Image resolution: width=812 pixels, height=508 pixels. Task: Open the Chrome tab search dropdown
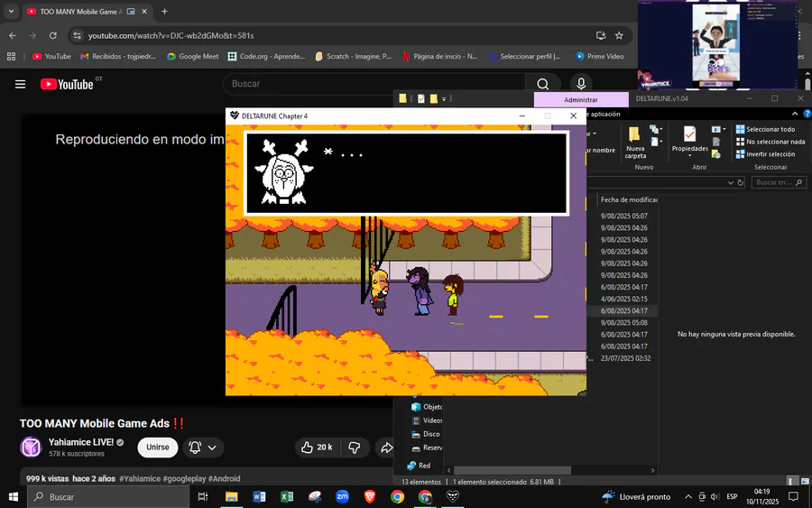pyautogui.click(x=11, y=12)
